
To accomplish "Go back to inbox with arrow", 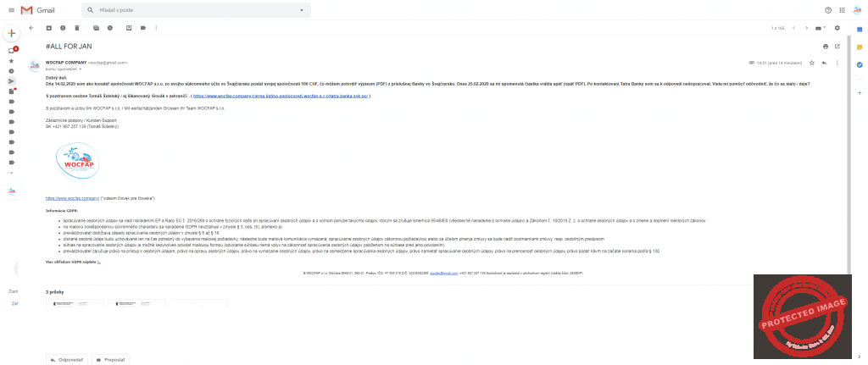I will click(31, 28).
